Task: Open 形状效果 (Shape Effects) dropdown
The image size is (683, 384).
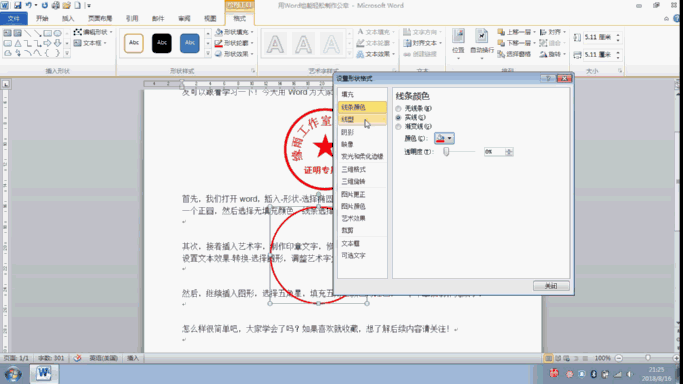Action: 234,54
